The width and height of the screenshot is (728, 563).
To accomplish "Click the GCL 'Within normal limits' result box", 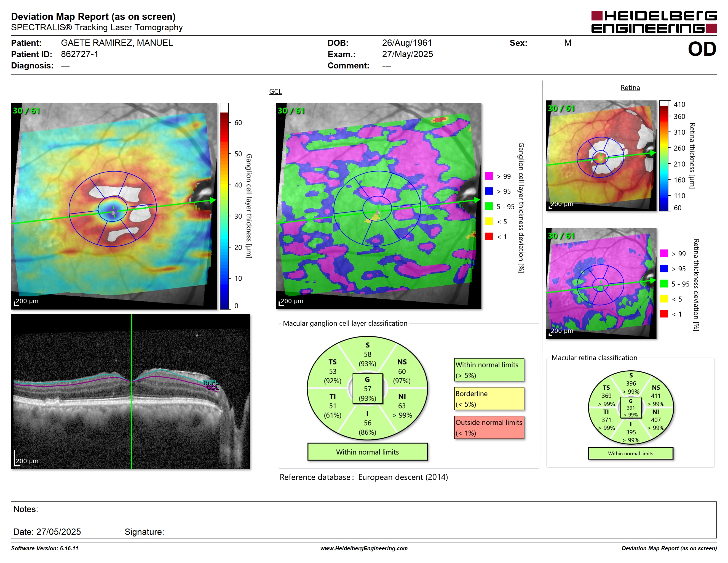I will click(367, 452).
